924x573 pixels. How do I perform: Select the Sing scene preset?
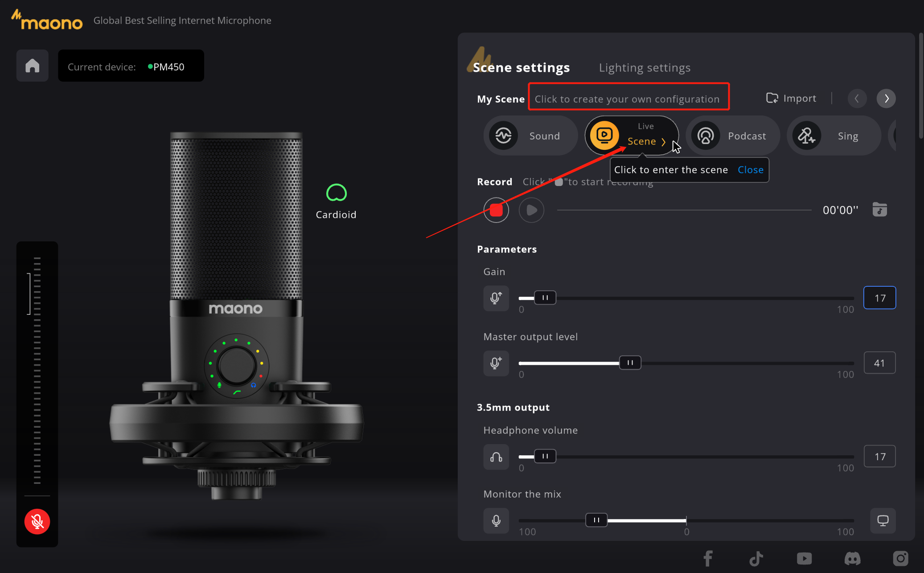coord(833,136)
